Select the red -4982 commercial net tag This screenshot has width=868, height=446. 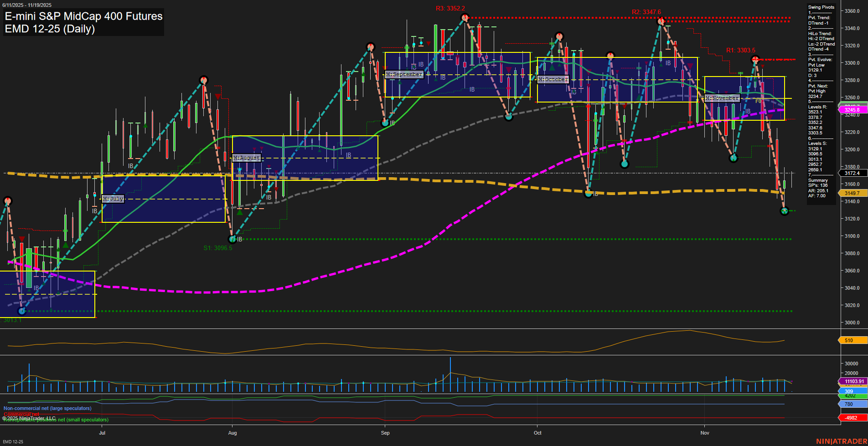pos(851,417)
